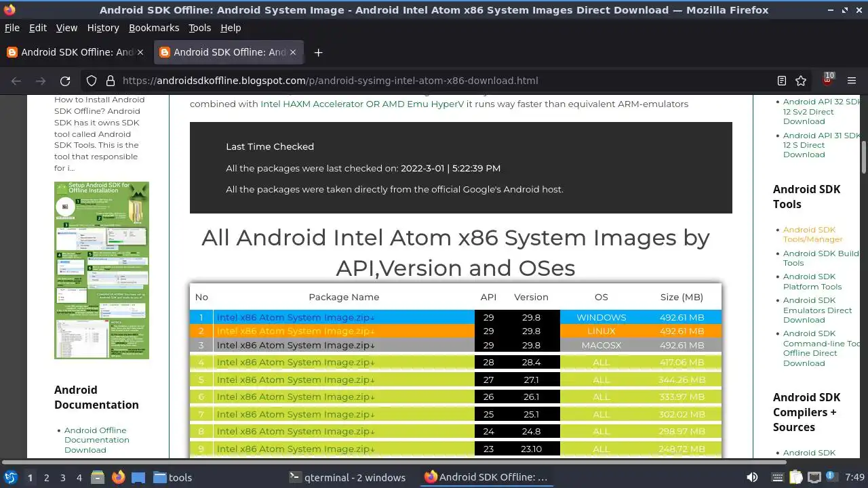Switch to workspace 2 in the pager

(x=46, y=477)
